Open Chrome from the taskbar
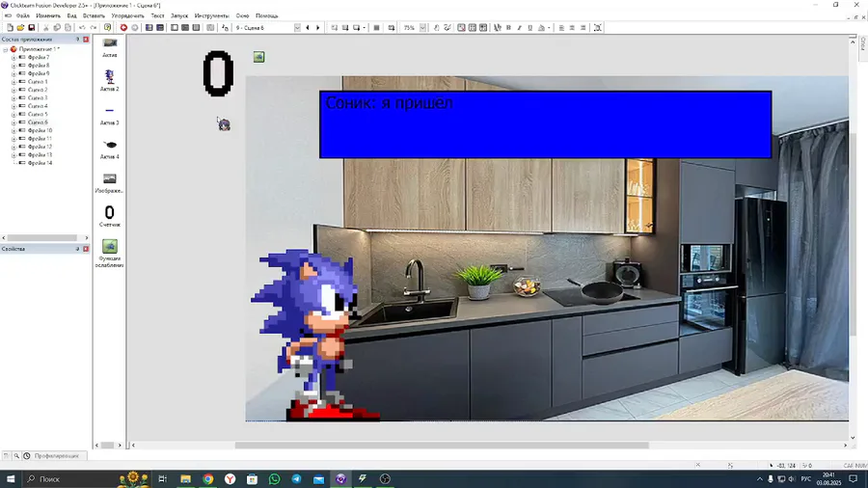868x488 pixels. [x=208, y=479]
